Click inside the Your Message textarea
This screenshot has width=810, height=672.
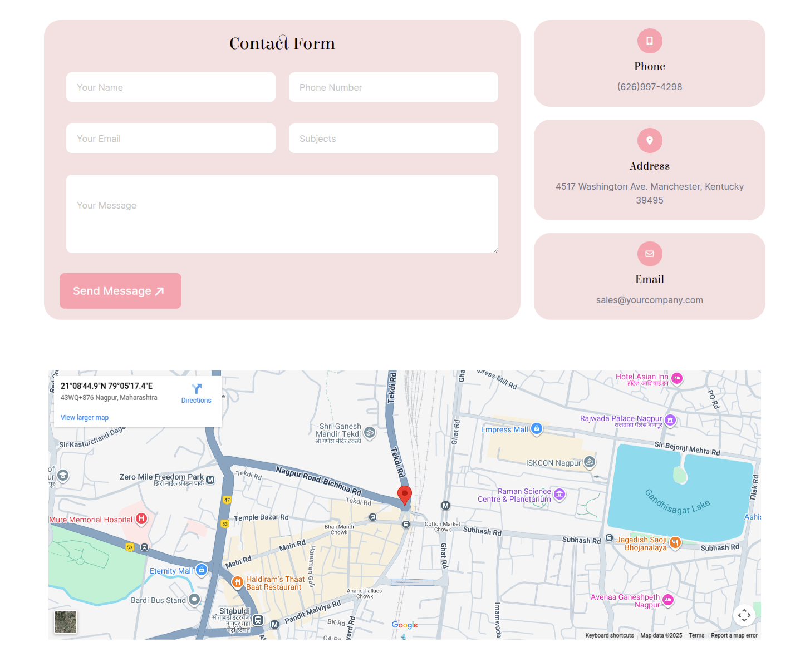pos(282,214)
